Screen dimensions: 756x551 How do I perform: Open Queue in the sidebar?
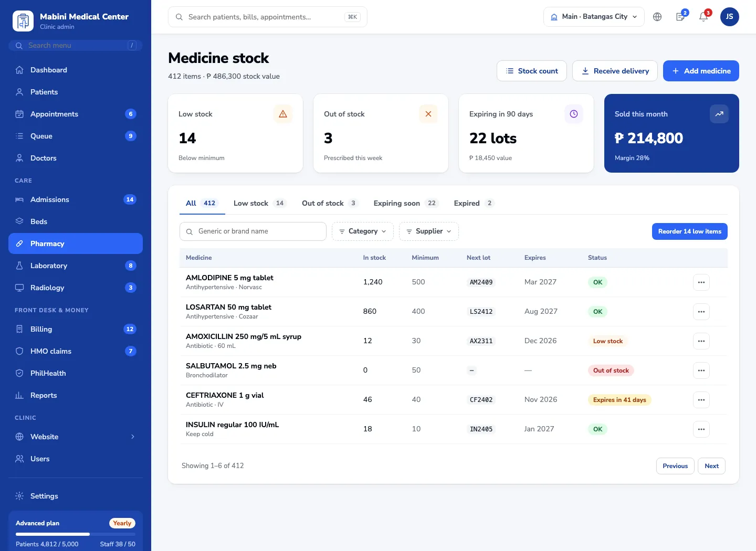click(76, 136)
